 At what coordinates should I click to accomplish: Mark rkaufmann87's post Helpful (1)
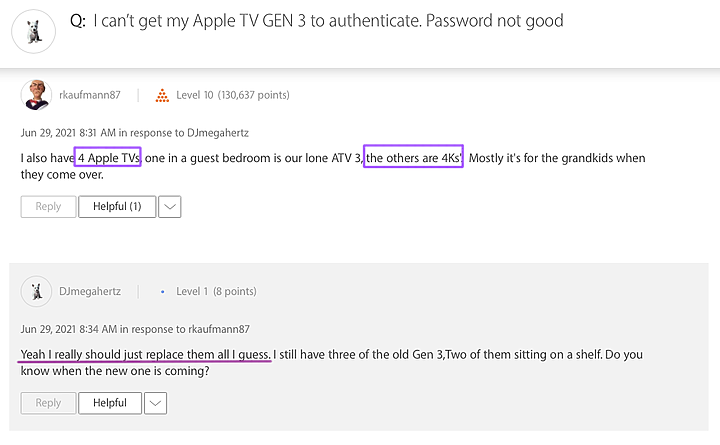point(117,207)
